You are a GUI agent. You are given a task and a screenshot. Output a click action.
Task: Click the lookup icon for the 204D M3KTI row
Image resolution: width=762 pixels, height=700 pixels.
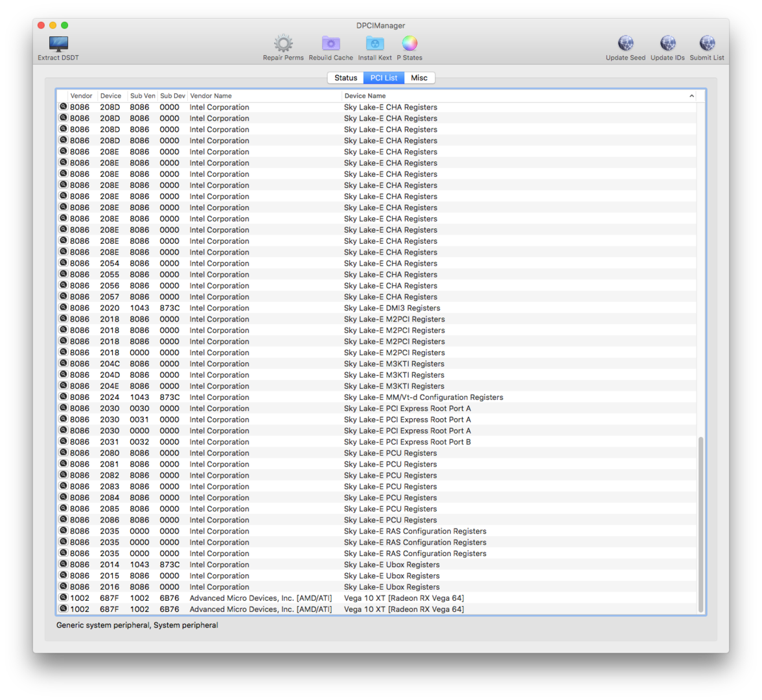(x=63, y=375)
